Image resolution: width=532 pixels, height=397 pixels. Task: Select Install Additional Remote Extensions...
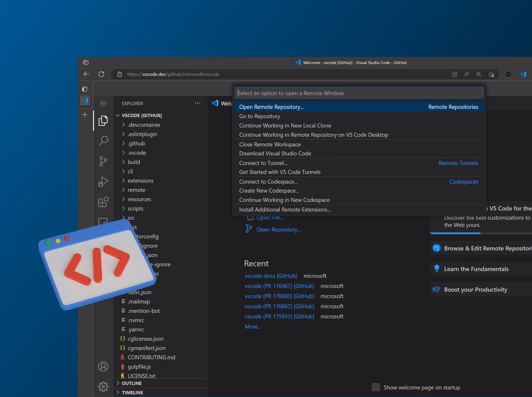click(x=359, y=209)
